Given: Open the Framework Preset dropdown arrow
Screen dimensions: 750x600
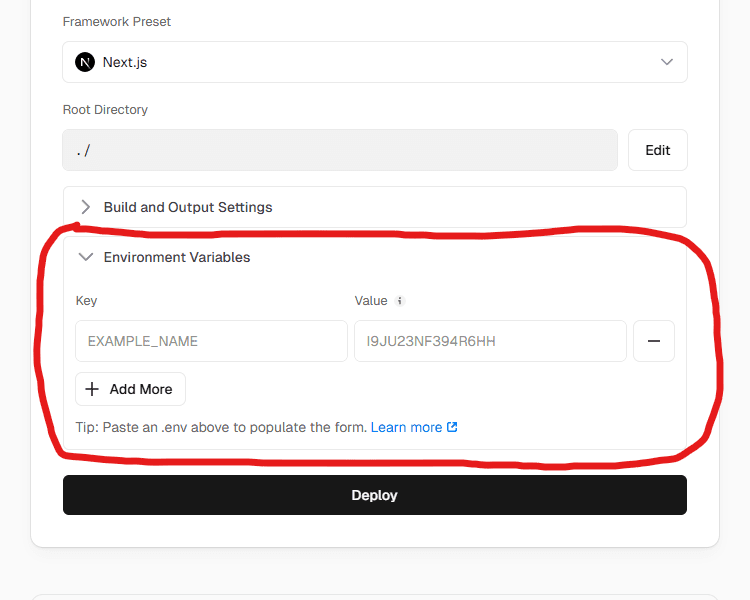Looking at the screenshot, I should [x=667, y=62].
